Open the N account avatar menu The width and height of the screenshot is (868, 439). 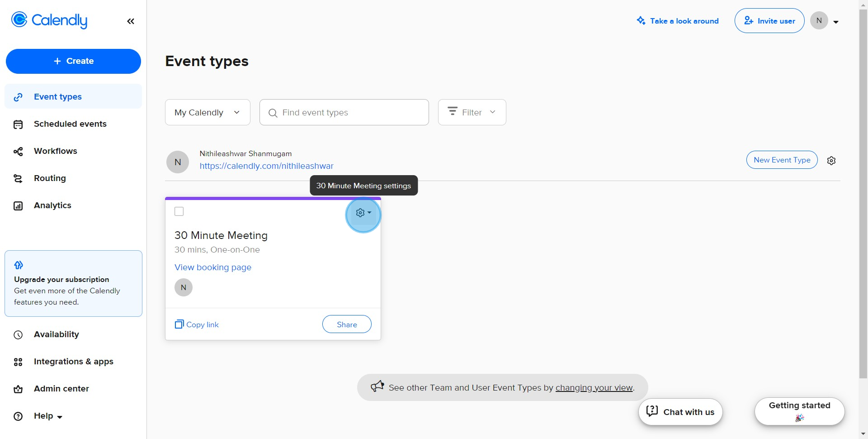pyautogui.click(x=824, y=21)
